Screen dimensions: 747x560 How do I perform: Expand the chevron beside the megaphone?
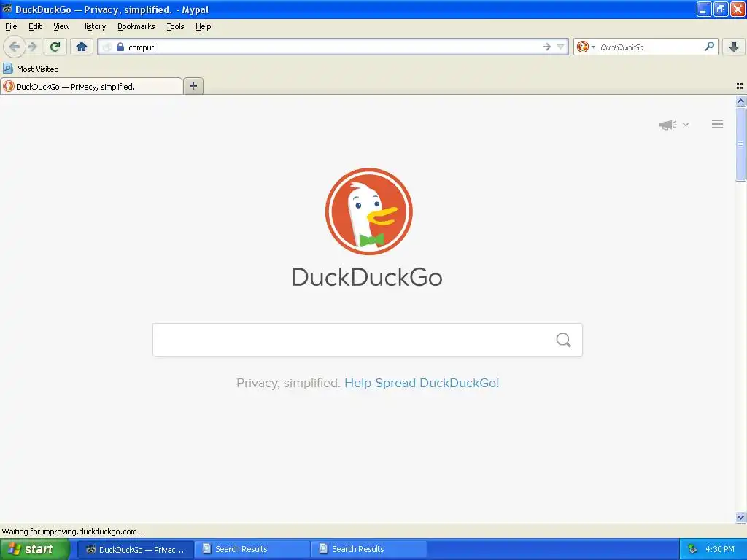tap(686, 124)
